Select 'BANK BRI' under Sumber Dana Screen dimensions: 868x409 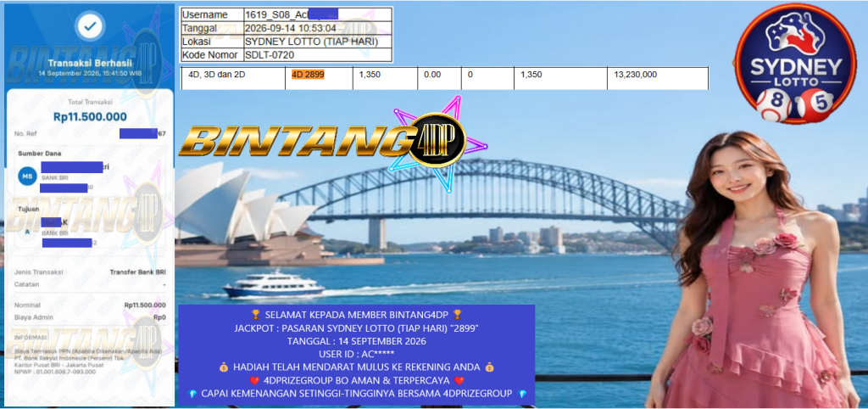[x=53, y=178]
